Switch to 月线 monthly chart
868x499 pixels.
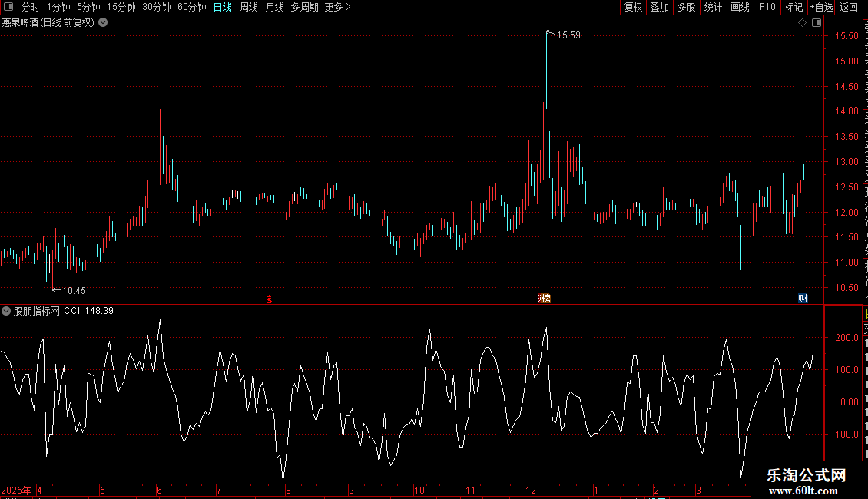coord(274,7)
